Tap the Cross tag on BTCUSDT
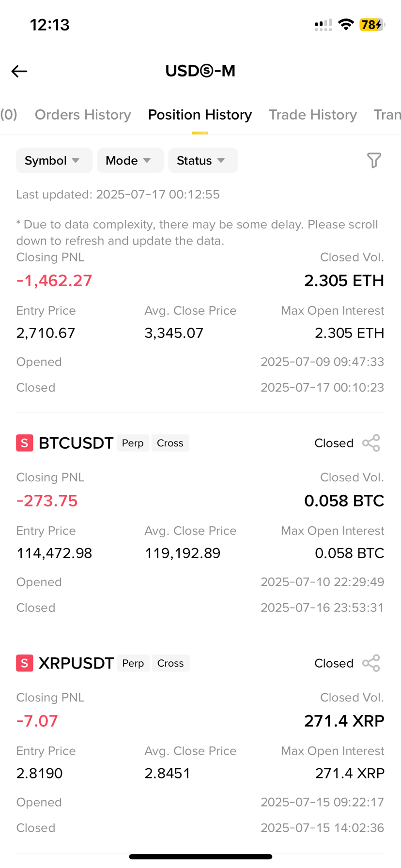This screenshot has width=401, height=868. pyautogui.click(x=170, y=443)
